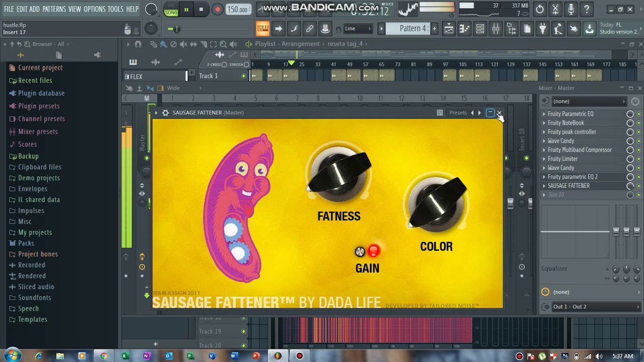The height and width of the screenshot is (362, 644).
Task: Open Fruity parametric EQ 2 slot menu arrow
Action: [x=544, y=177]
